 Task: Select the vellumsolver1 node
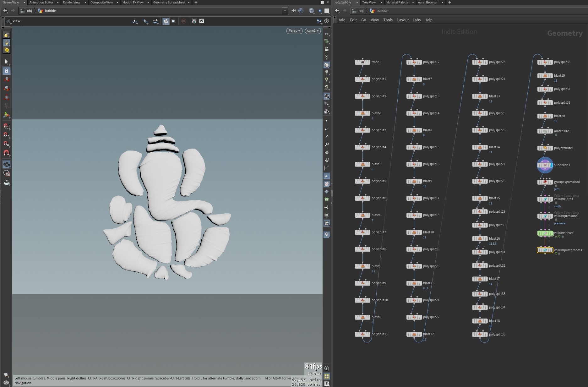pos(545,233)
